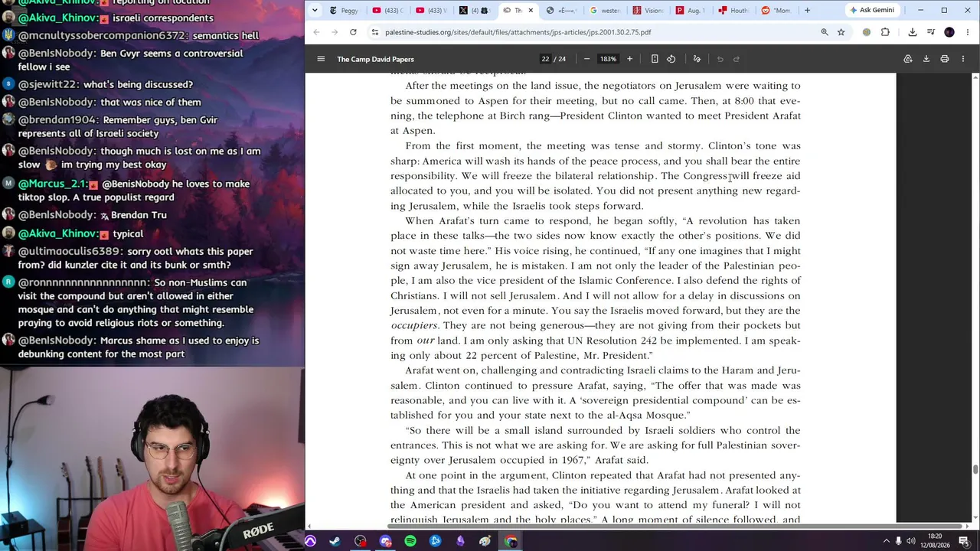Switch to the Houthi tab

pos(735,11)
